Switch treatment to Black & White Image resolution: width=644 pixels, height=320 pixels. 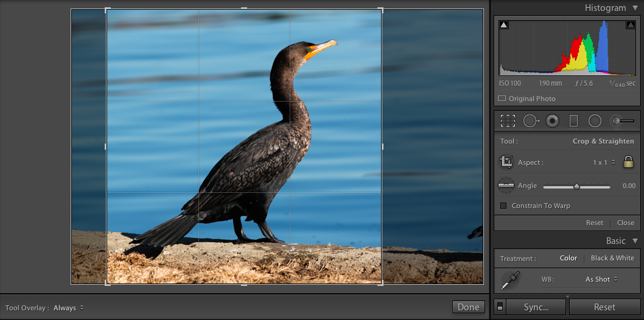tap(612, 258)
